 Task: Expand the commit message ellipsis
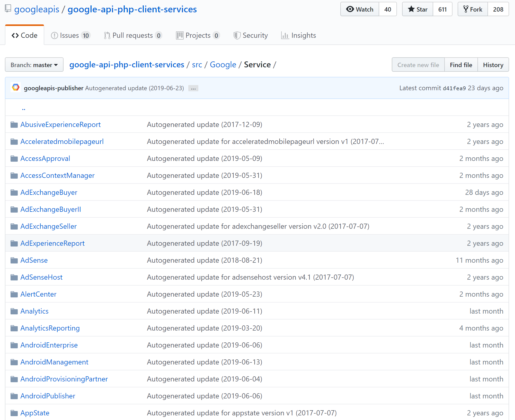193,88
